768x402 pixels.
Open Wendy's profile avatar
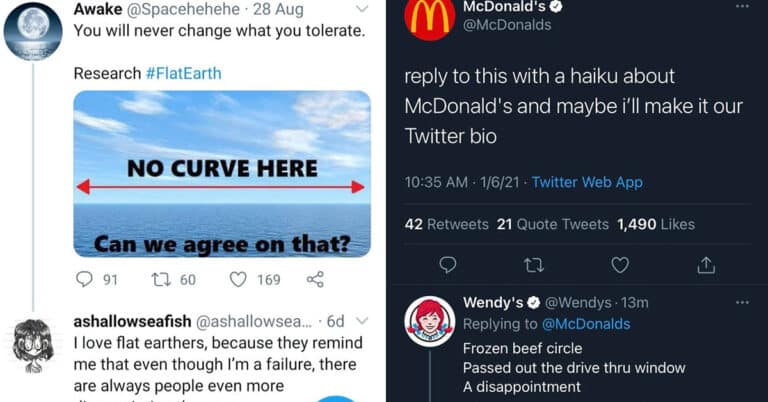tap(430, 321)
